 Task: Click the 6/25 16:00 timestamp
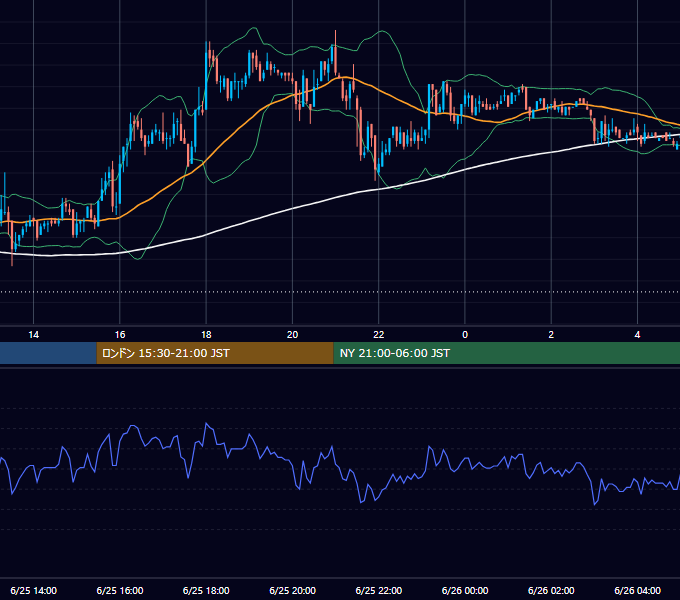coord(120,590)
